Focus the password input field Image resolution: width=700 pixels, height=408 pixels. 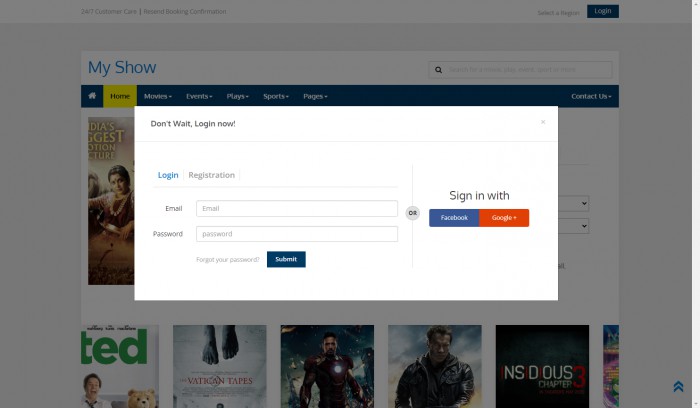(297, 234)
